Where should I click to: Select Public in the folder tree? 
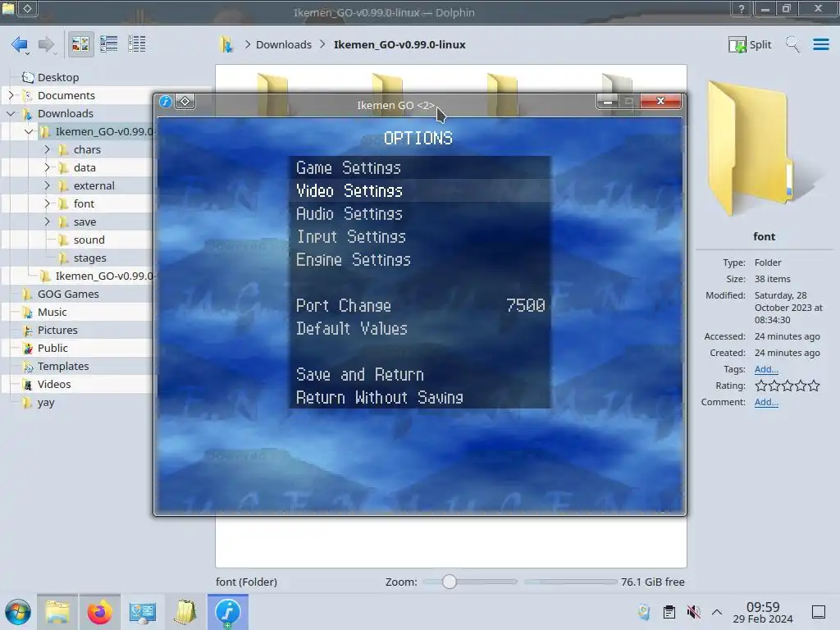click(52, 348)
